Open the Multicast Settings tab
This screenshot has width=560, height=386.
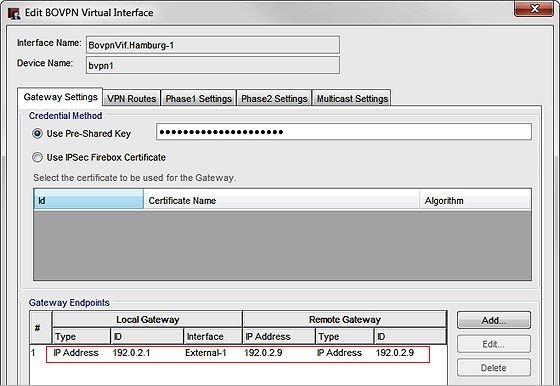352,98
